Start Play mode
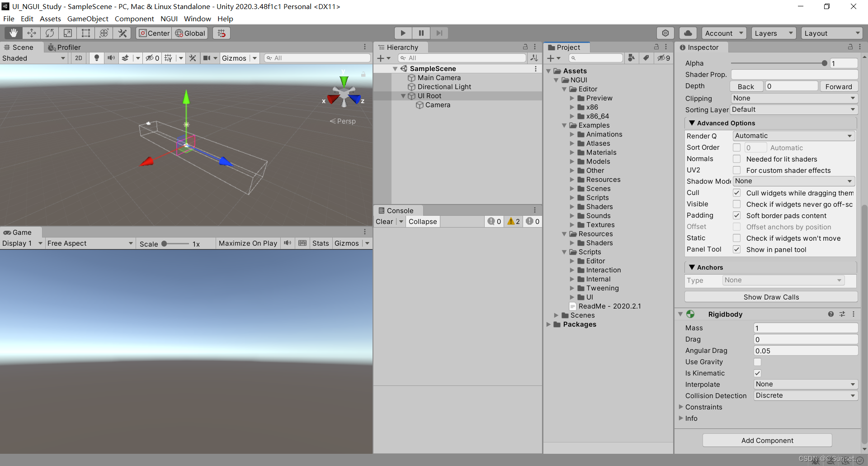 click(403, 33)
